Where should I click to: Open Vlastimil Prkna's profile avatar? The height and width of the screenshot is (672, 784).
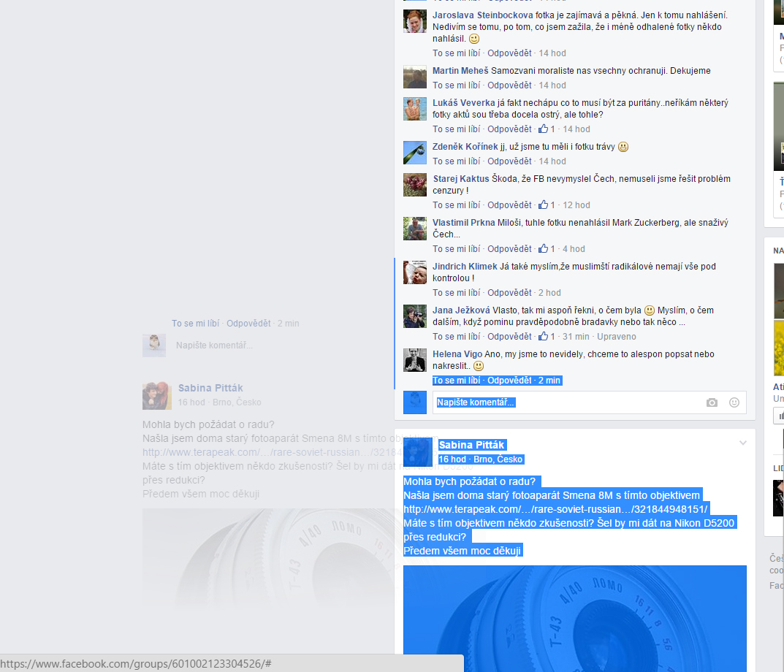[x=415, y=229]
